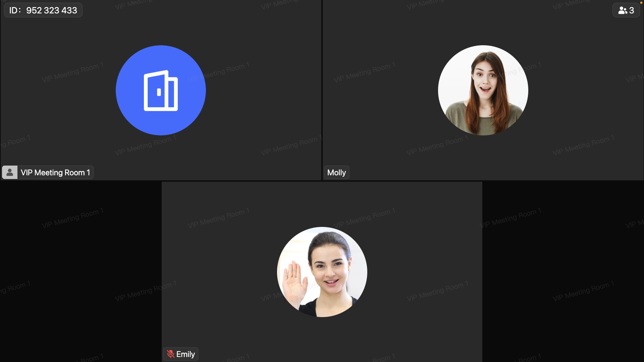Viewport: 644px width, 362px height.
Task: Click the VIP Meeting Room 1 name label
Action: (x=55, y=172)
